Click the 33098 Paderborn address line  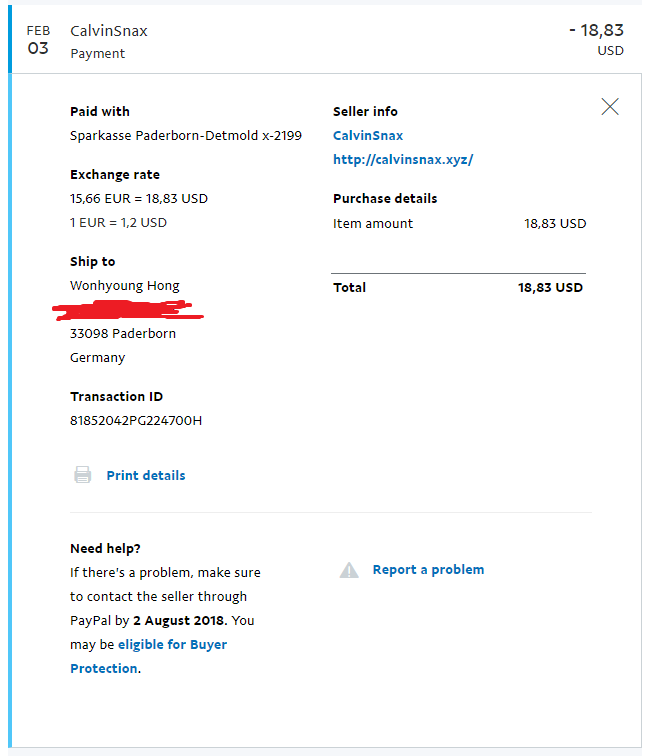(x=123, y=334)
